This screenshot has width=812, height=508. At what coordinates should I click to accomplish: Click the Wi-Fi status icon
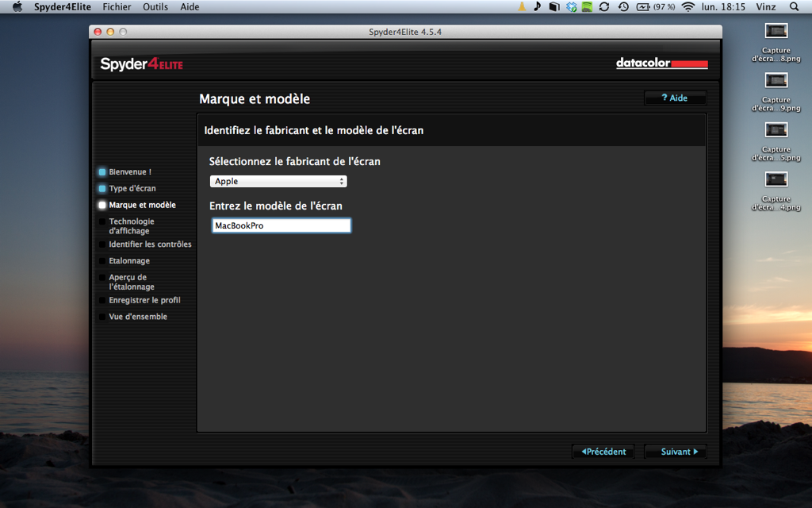tap(688, 7)
